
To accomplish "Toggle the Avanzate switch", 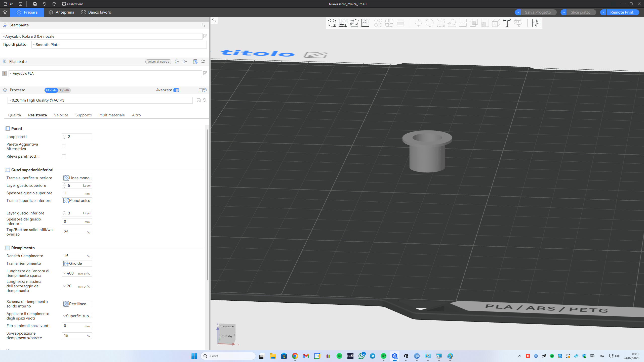I will [176, 90].
